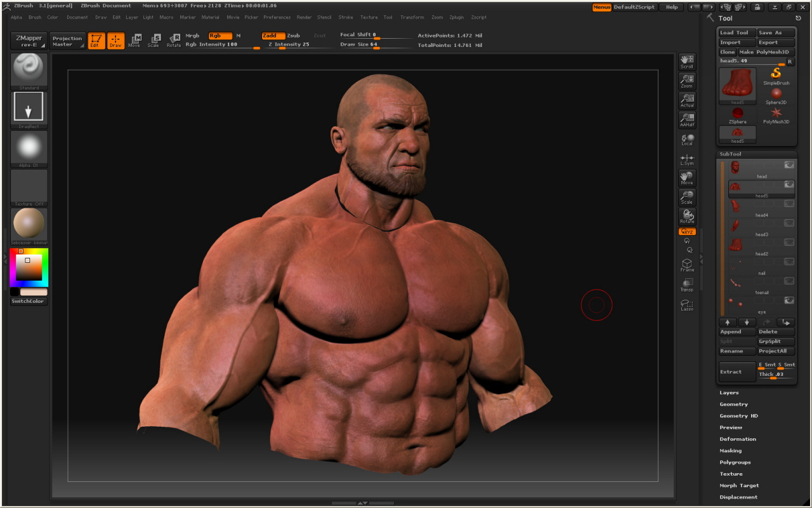The width and height of the screenshot is (812, 508).
Task: Click the Actual size icon
Action: tap(687, 100)
